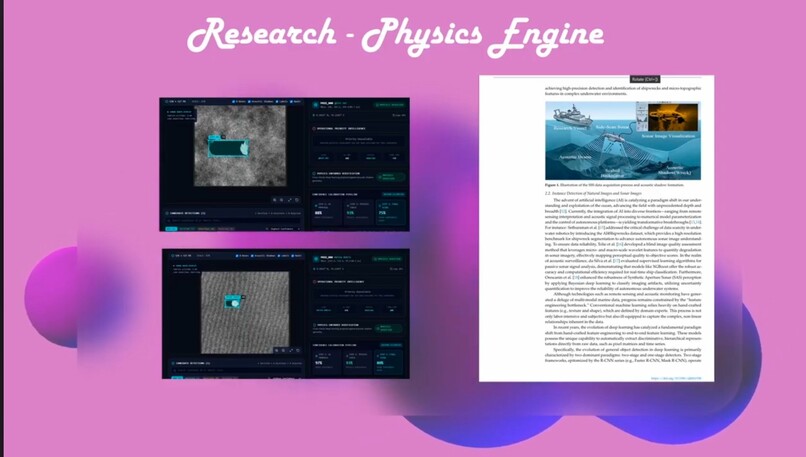Click last round icon in upper sonar image toolbar
This screenshot has width=806, height=457.
(297, 200)
